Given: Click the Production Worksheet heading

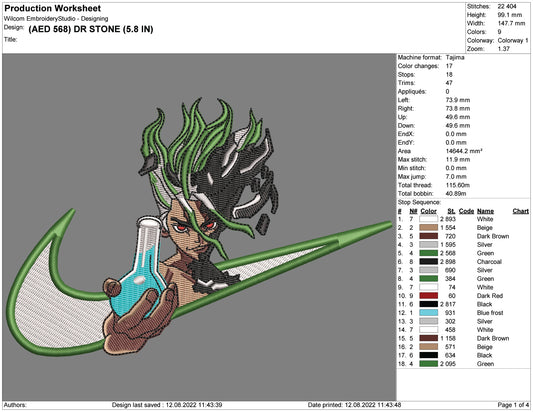Looking at the screenshot, I should click(53, 8).
